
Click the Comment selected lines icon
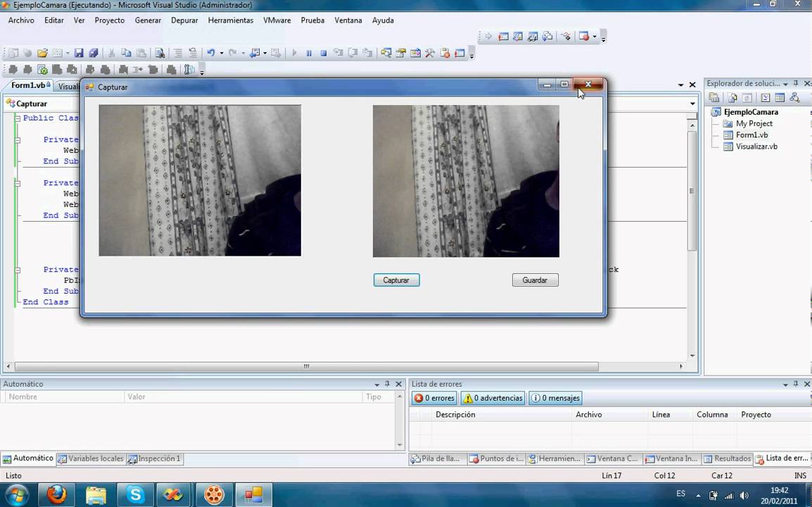(177, 53)
